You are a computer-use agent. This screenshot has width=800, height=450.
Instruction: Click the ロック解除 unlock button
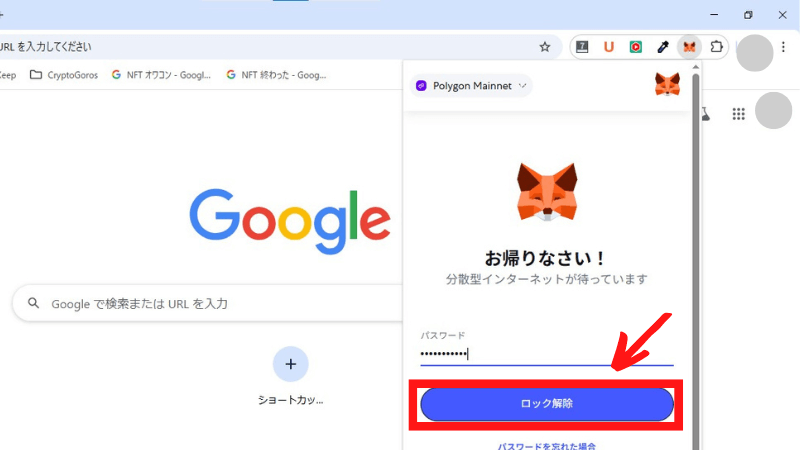coord(547,404)
